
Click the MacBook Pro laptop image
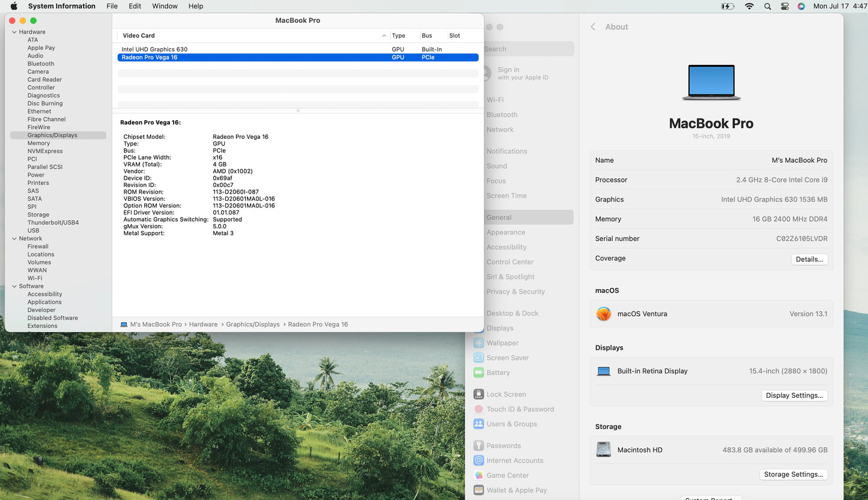click(711, 82)
